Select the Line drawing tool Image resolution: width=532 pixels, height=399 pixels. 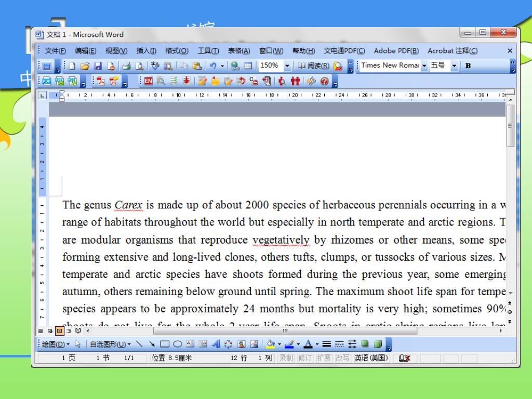pyautogui.click(x=139, y=344)
